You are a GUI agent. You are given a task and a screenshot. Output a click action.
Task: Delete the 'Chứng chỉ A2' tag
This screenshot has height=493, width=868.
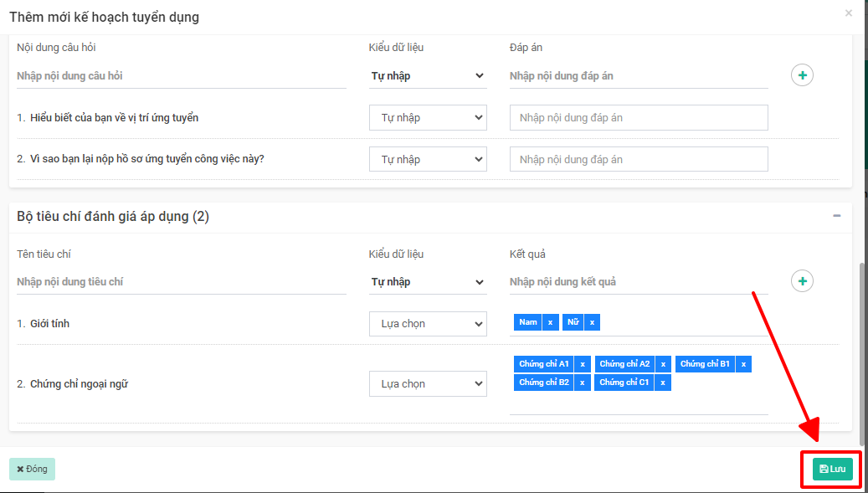pyautogui.click(x=663, y=364)
